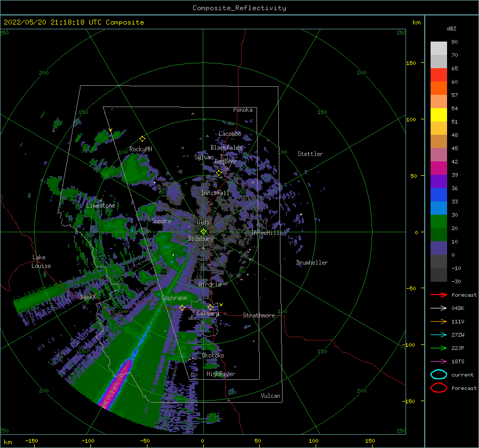479x448 pixels.
Task: Click the yellow diamond marker above Calgary
Action: tap(210, 307)
